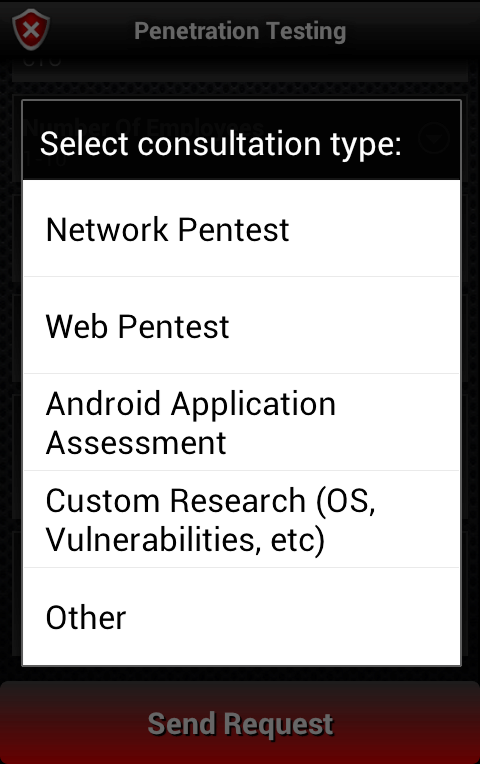Tap dimmed Number Of Employees field label
480x764 pixels.
point(144,127)
